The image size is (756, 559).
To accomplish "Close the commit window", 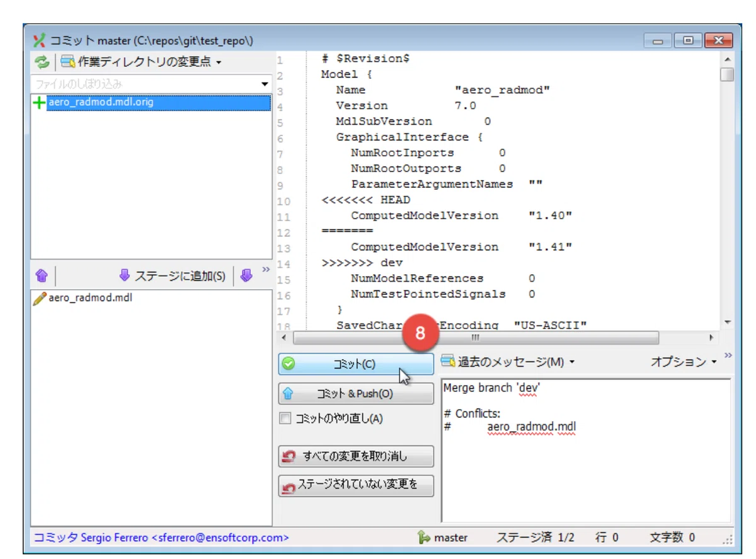I will [718, 41].
